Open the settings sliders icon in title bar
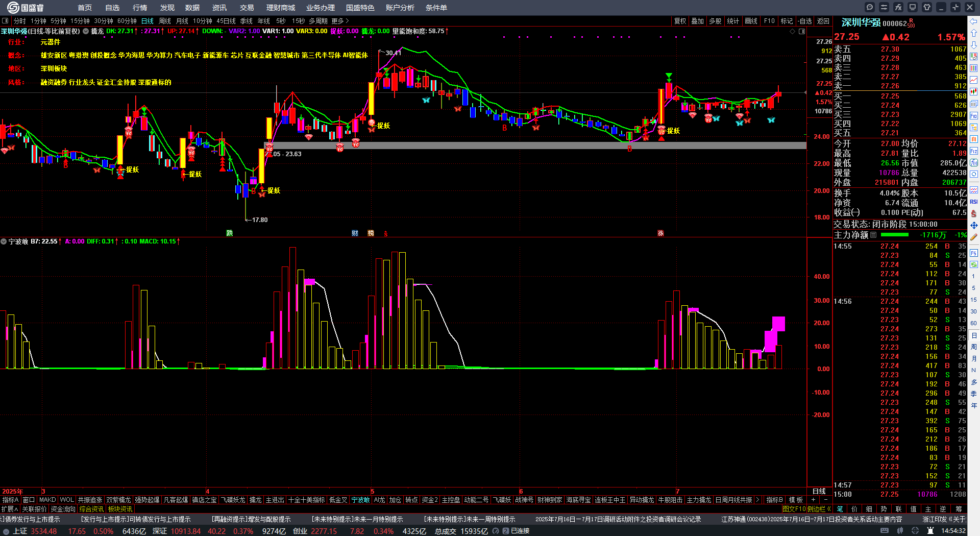Image resolution: width=980 pixels, height=536 pixels. coord(884,7)
